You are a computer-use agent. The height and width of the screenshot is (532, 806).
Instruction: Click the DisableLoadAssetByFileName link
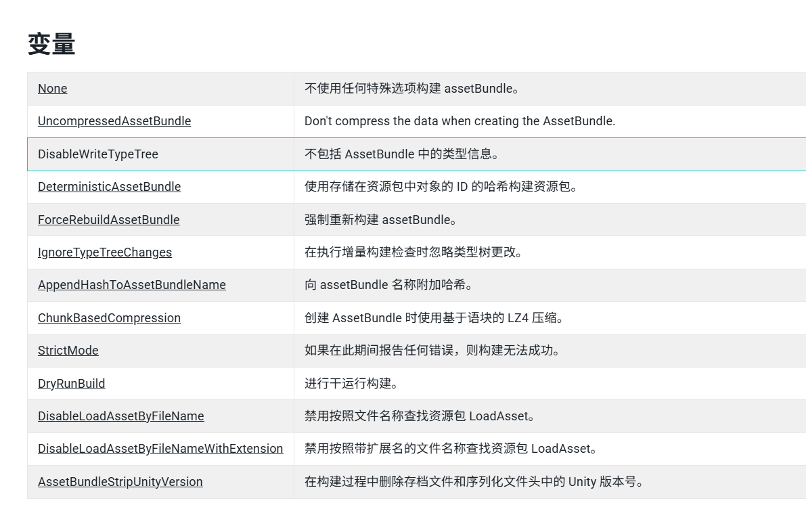(x=120, y=416)
